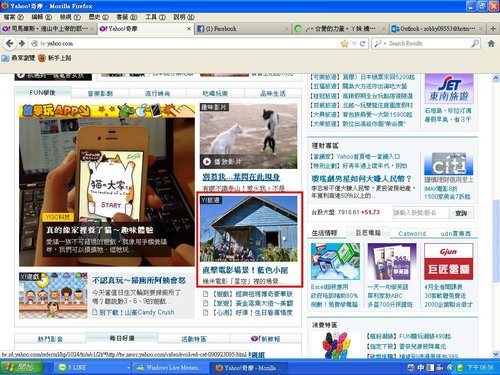Image resolution: width=500 pixels, height=375 pixels.
Task: Select the FUN學伴 content tab
Action: pos(42,93)
